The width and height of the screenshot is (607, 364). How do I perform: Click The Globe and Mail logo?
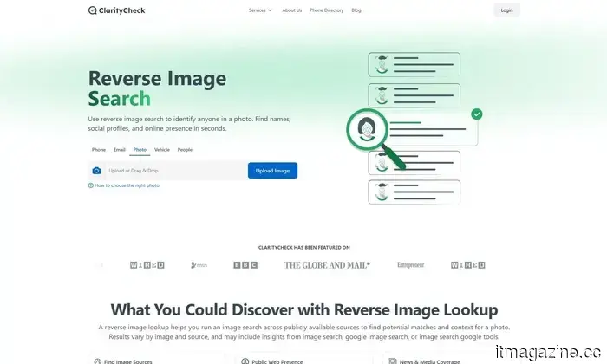click(327, 265)
